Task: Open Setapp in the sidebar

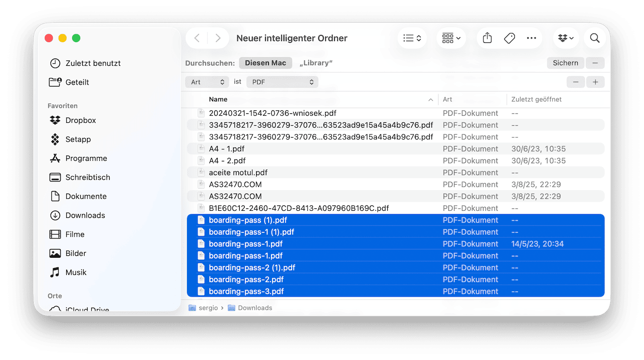Action: [78, 139]
